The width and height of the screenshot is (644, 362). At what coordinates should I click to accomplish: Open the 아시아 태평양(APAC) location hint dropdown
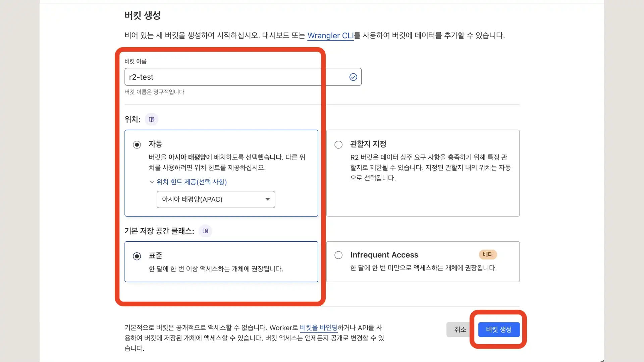[x=216, y=199]
